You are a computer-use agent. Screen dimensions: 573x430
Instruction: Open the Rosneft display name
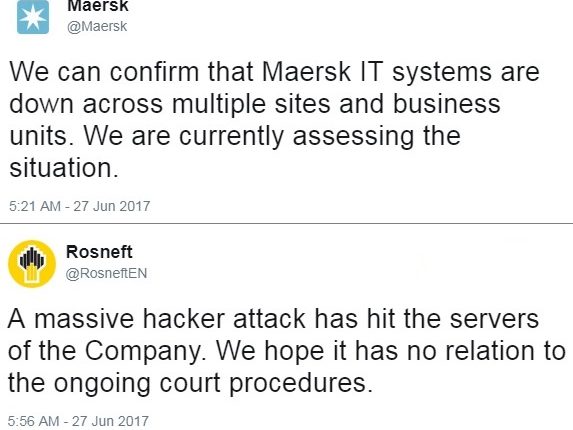99,252
